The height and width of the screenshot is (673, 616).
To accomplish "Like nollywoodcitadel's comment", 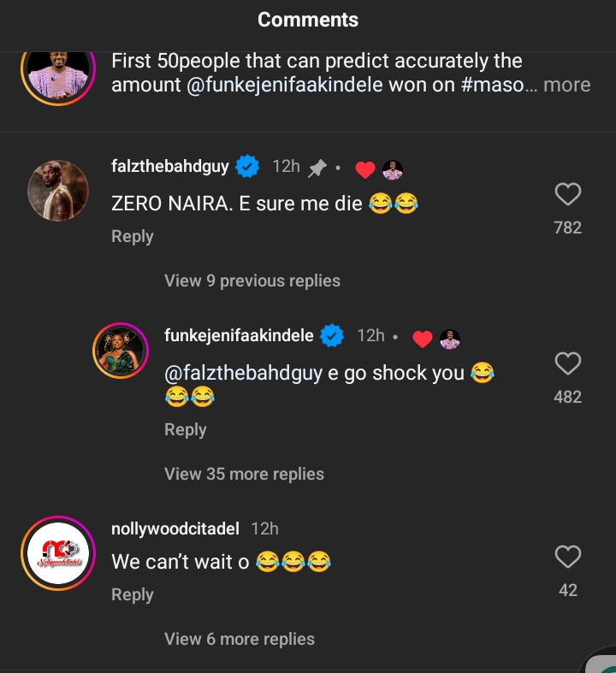I will pos(568,558).
